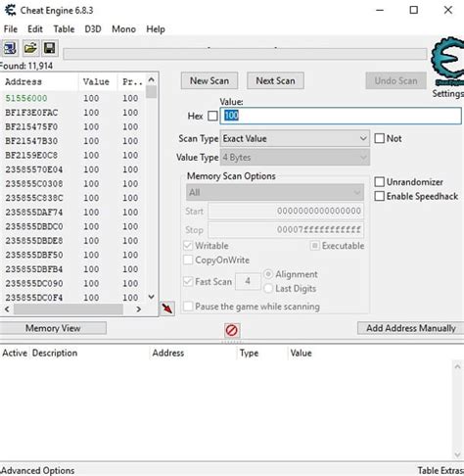Enable Pause the game while scanning
The image size is (464, 476).
pos(188,307)
